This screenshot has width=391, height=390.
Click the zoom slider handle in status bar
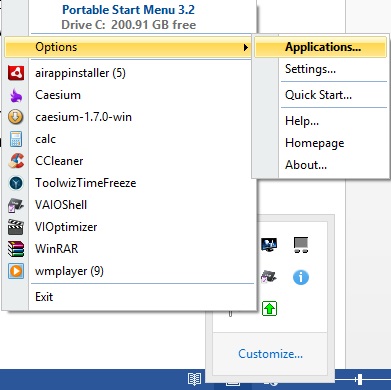point(359,379)
